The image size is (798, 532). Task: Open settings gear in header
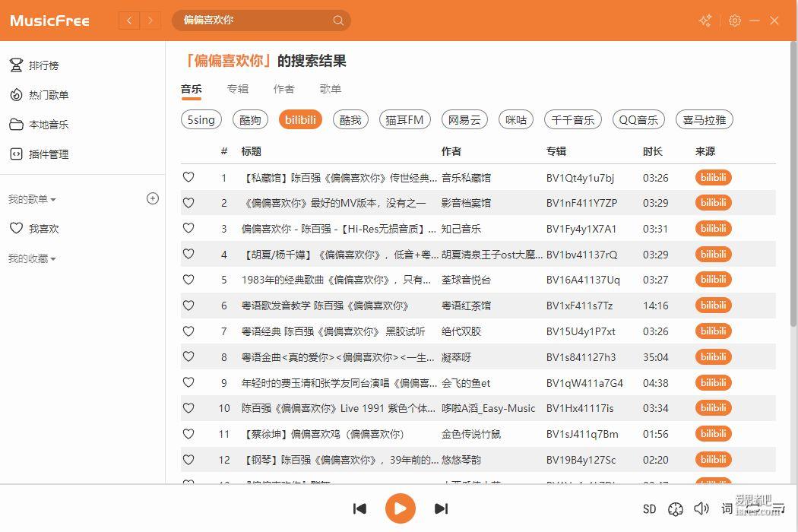734,21
